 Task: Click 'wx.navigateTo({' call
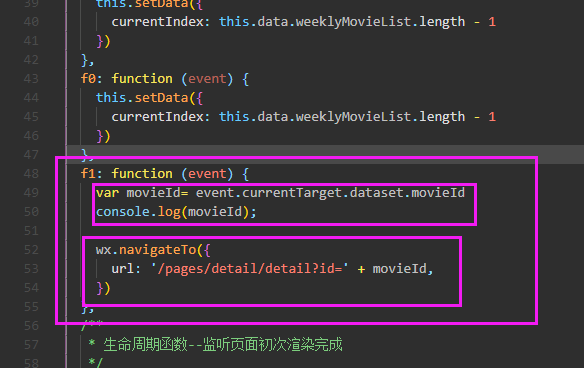(x=153, y=250)
